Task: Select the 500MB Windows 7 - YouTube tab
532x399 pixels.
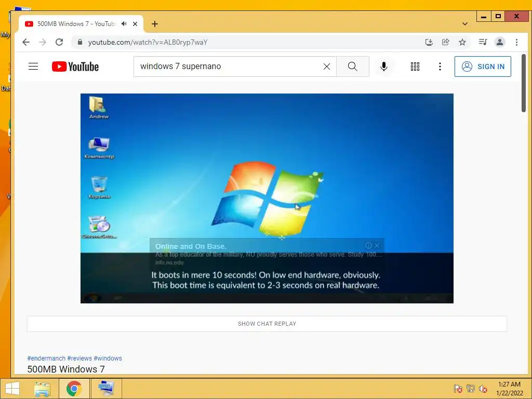Action: (76, 24)
